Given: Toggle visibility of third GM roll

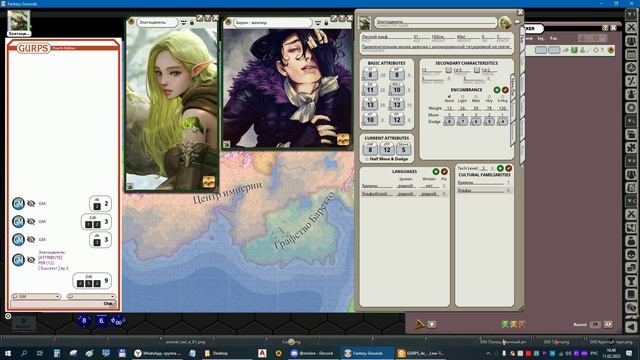Looking at the screenshot, I should point(31,239).
